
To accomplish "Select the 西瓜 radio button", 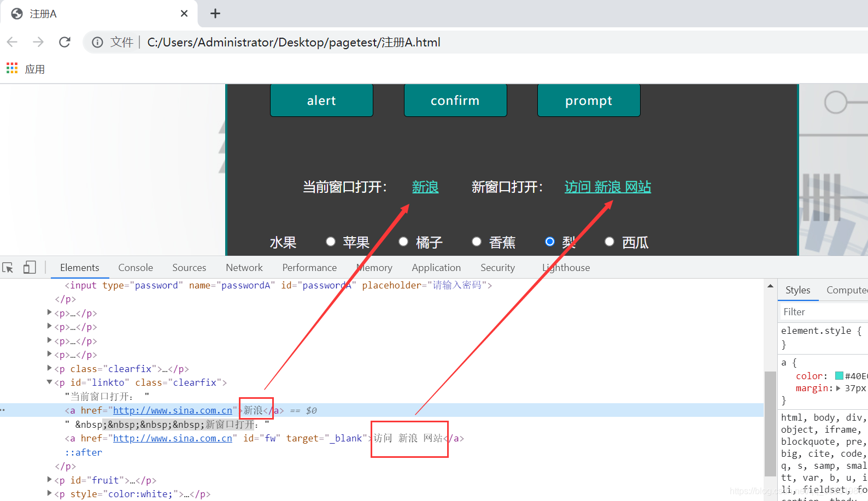I will coord(609,241).
